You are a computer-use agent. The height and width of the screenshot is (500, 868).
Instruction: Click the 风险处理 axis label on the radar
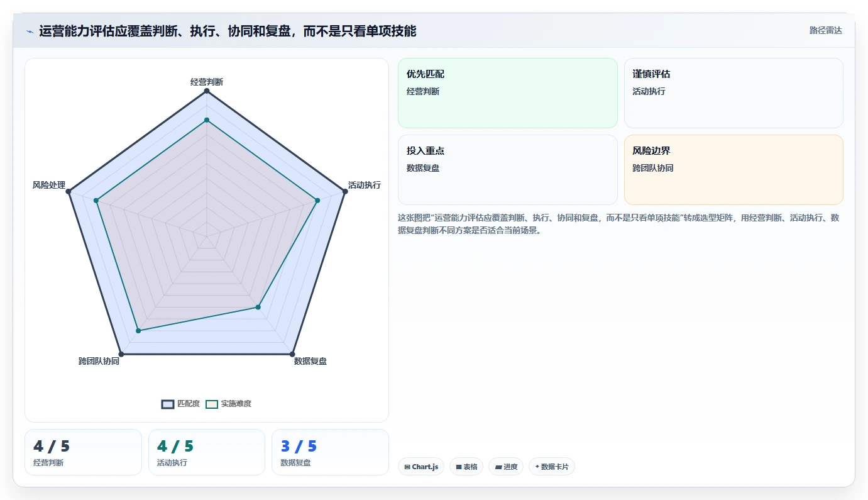point(49,185)
